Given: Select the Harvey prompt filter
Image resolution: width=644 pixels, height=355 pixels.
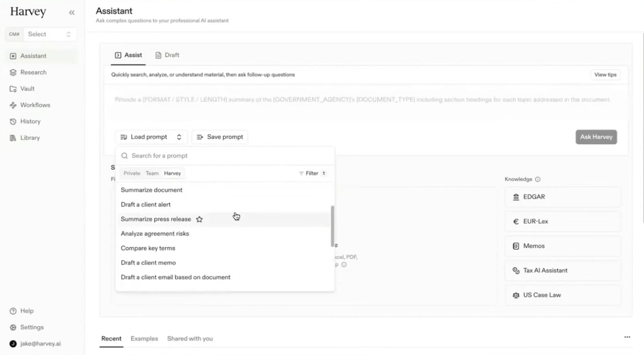Looking at the screenshot, I should pos(172,173).
